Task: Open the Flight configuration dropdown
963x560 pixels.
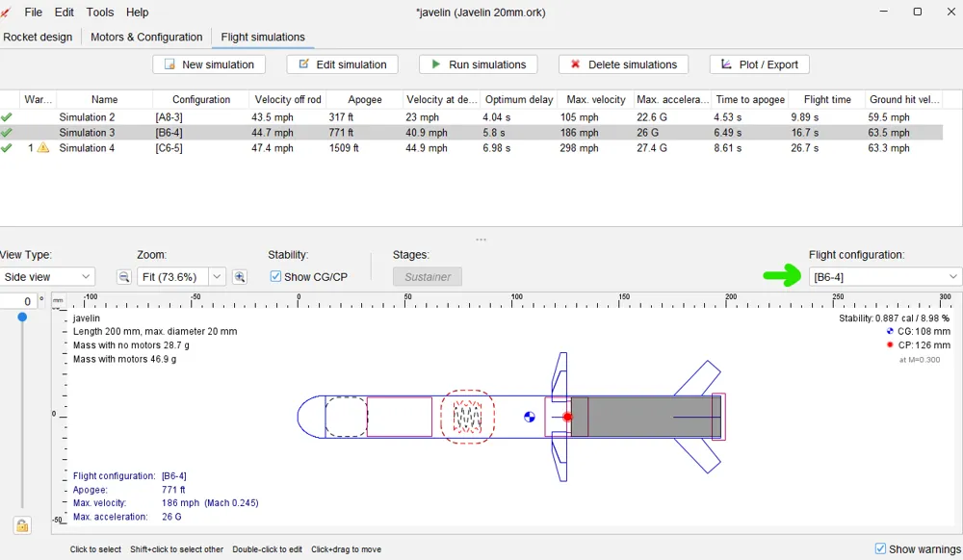Action: point(885,276)
